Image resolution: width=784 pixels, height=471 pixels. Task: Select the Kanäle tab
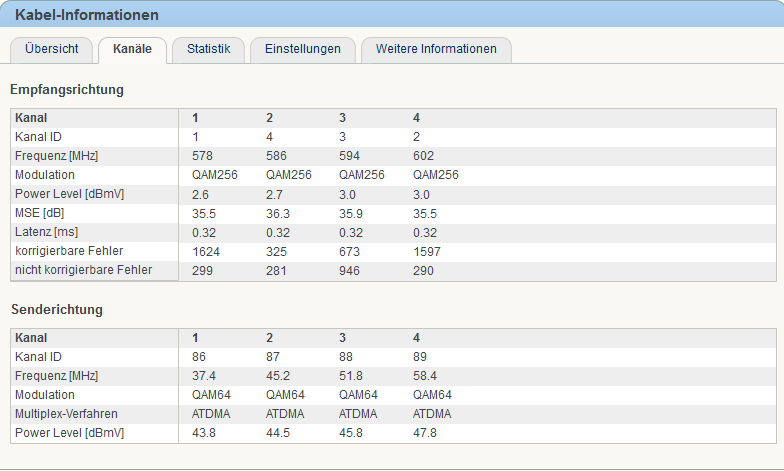click(132, 49)
